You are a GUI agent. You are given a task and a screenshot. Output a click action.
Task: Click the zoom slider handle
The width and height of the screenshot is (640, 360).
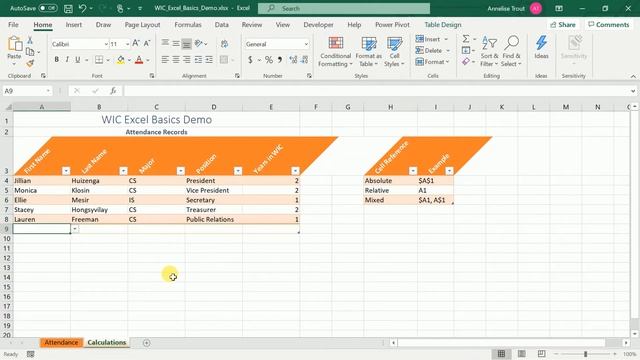point(585,354)
